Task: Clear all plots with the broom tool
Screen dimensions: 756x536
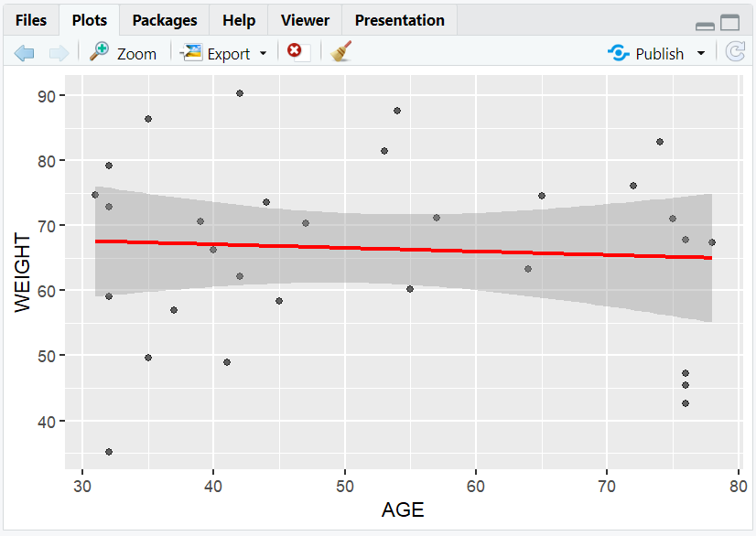Action: 340,52
